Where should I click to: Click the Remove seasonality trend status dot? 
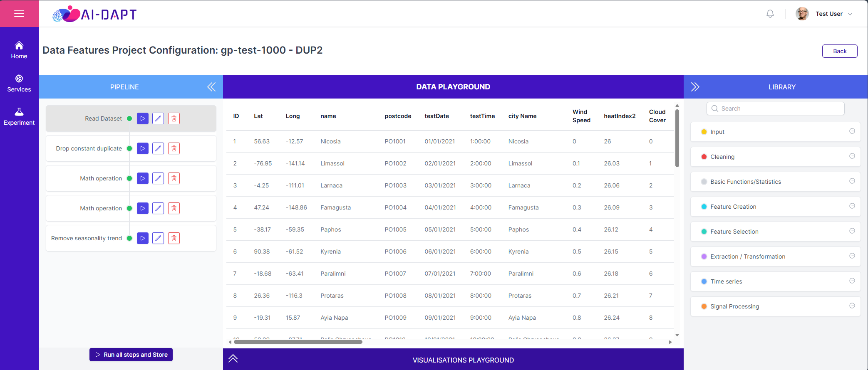(x=129, y=238)
